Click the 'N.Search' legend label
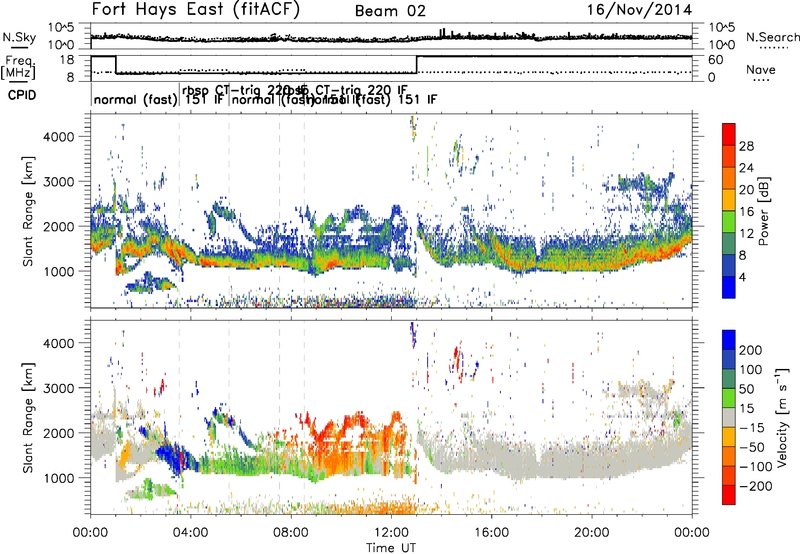The width and height of the screenshot is (800, 554). pyautogui.click(x=772, y=37)
